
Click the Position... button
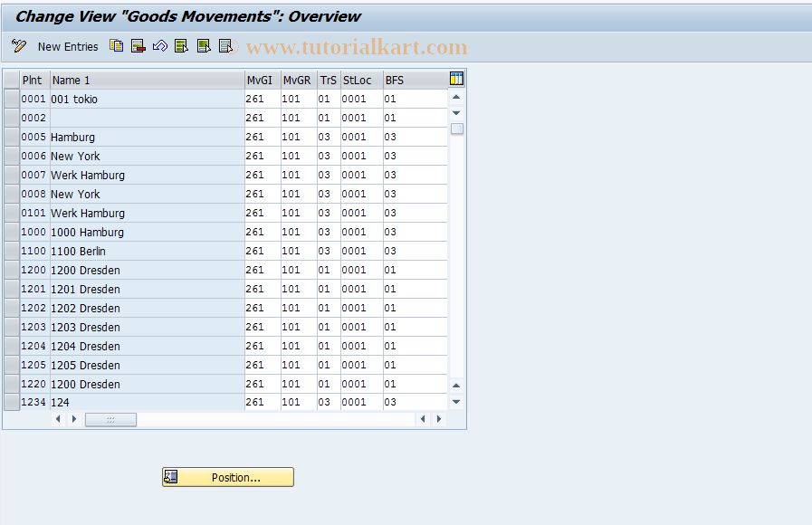coord(228,477)
